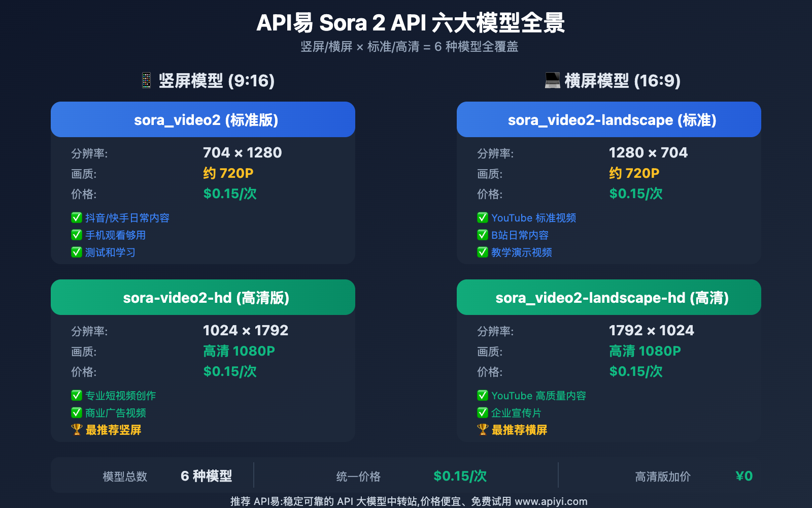This screenshot has width=812, height=508.
Task: Click the 1024 × 1792 resolution value
Action: point(246,330)
